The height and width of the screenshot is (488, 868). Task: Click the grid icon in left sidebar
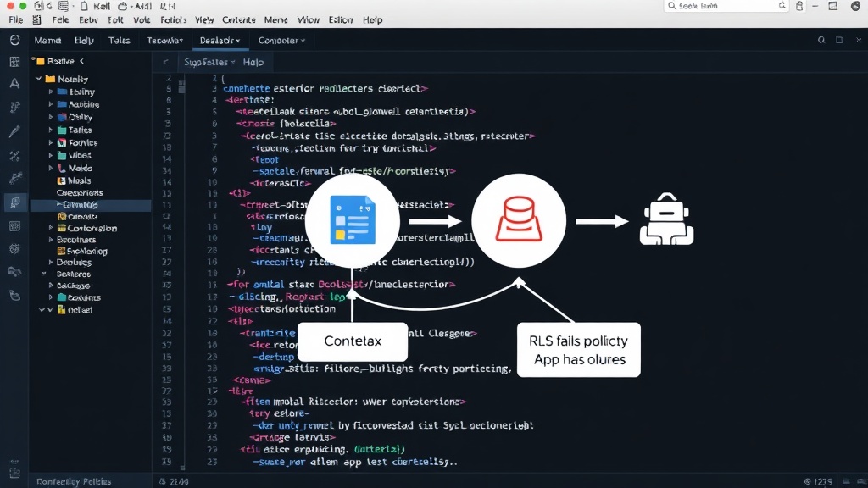tap(15, 61)
